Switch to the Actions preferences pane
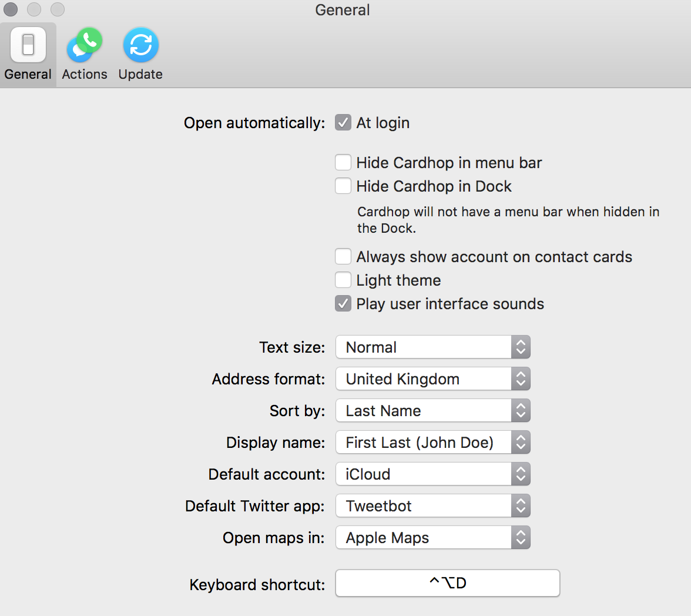Screen dimensions: 691x616 [x=84, y=54]
